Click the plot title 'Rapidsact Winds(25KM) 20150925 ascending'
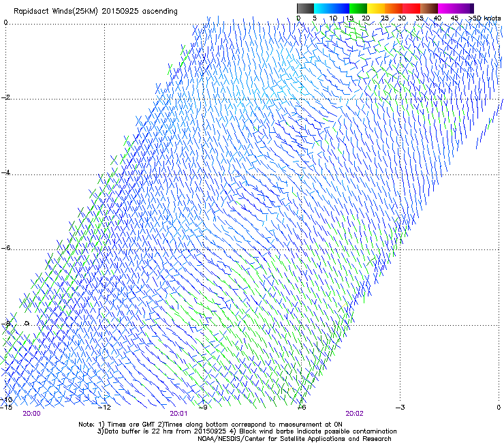504x443 pixels. click(x=95, y=12)
